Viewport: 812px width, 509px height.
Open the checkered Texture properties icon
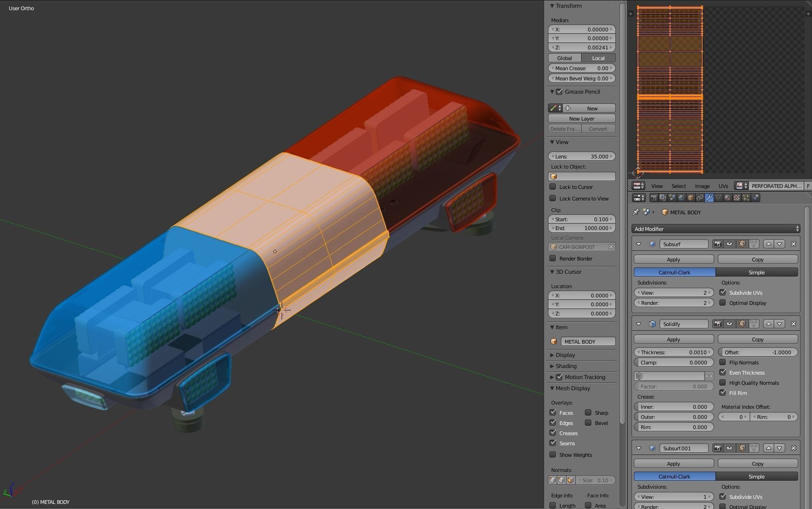[737, 198]
